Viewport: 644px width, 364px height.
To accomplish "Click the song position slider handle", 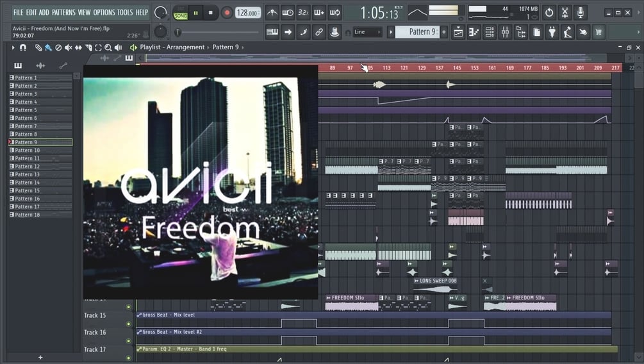I will 178,32.
